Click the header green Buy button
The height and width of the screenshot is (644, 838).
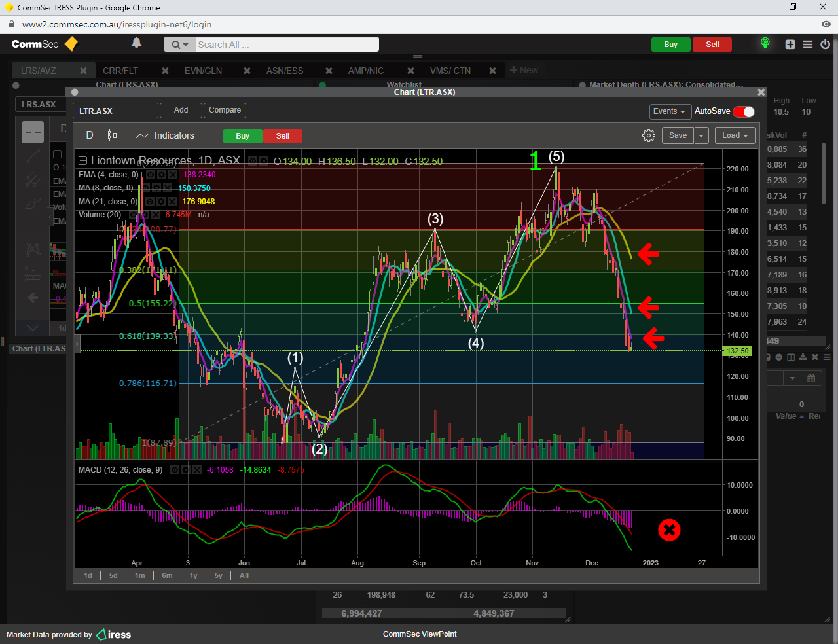(x=670, y=45)
